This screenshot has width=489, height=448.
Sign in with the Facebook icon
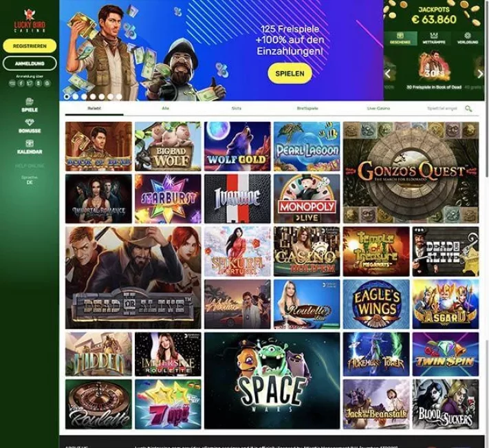(x=21, y=83)
